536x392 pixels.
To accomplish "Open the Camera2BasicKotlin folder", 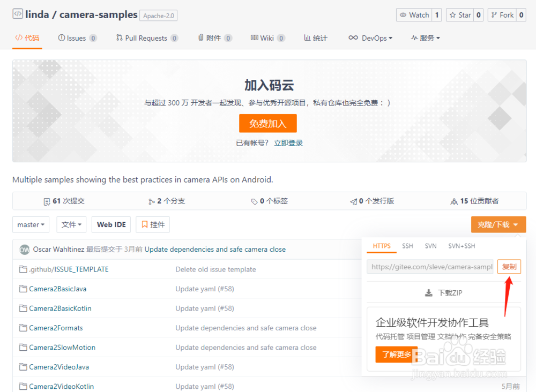I will click(60, 308).
